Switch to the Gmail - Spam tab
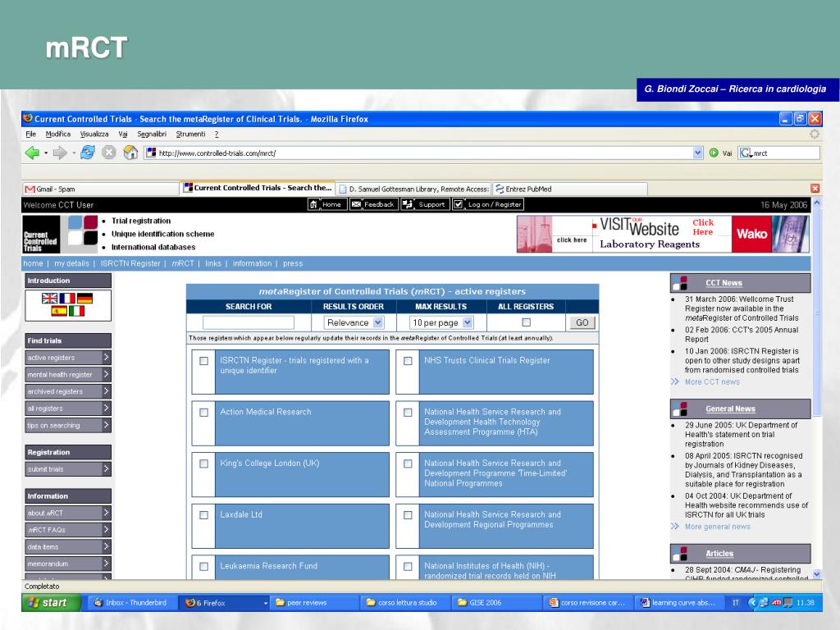Screen dimensions: 840x630 (101, 189)
